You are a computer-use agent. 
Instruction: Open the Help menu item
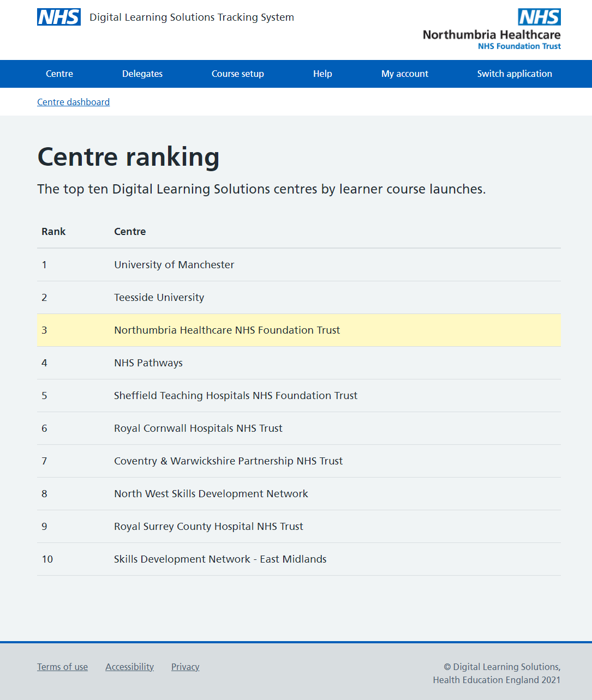pos(322,74)
